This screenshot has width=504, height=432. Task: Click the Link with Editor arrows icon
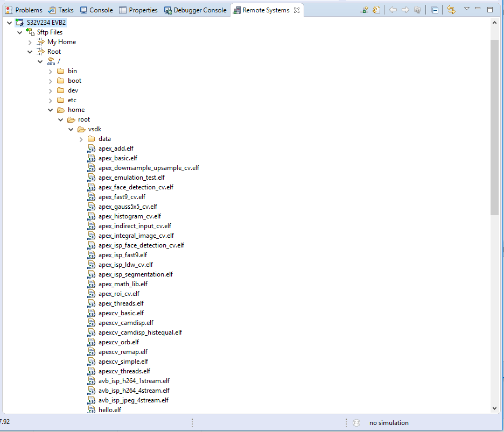click(x=451, y=10)
